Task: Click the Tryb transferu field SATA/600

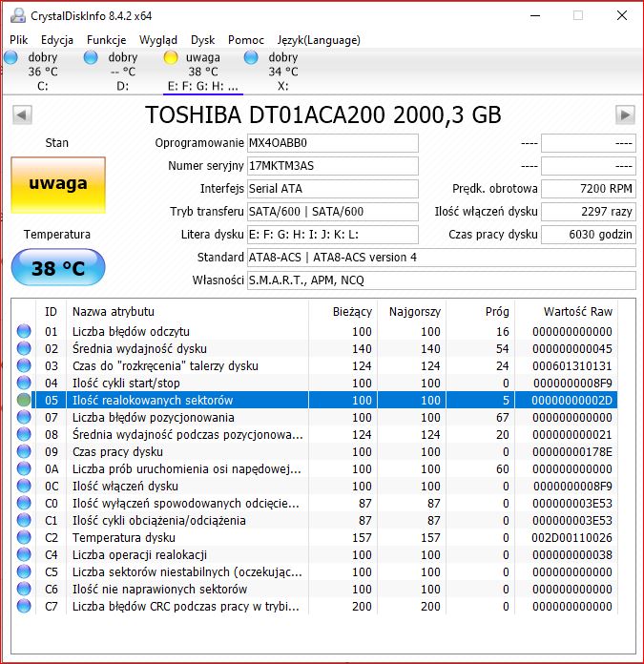Action: 333,212
